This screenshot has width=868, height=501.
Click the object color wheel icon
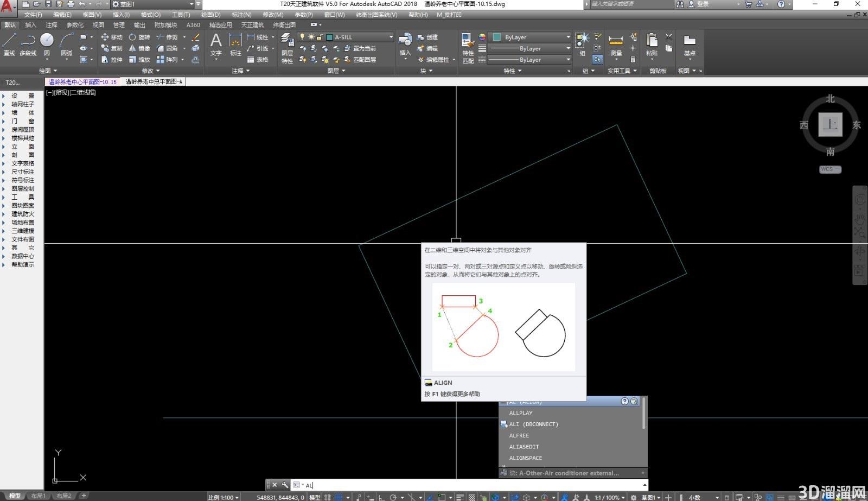click(482, 37)
